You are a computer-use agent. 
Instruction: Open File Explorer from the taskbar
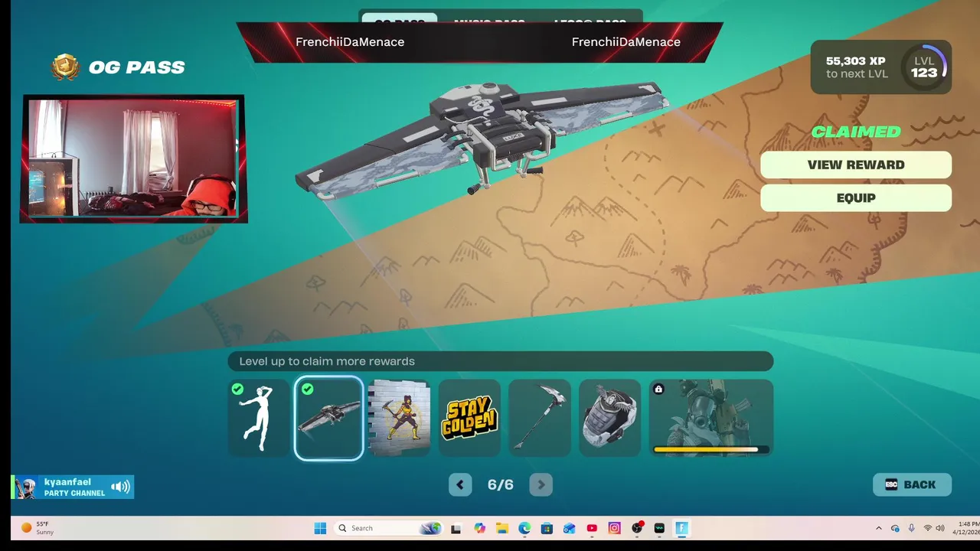(x=502, y=528)
